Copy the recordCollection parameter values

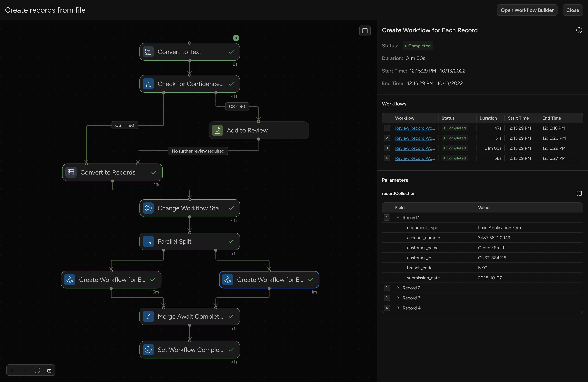(x=579, y=193)
